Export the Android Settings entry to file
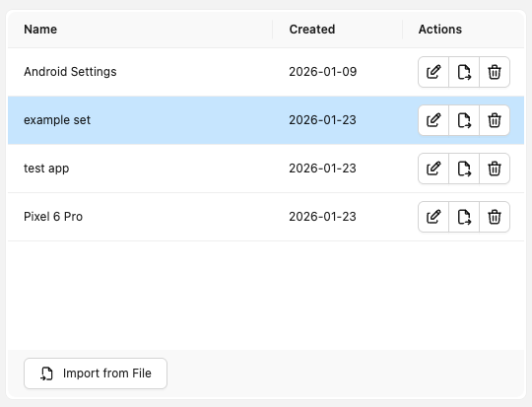The height and width of the screenshot is (407, 532). coord(464,72)
